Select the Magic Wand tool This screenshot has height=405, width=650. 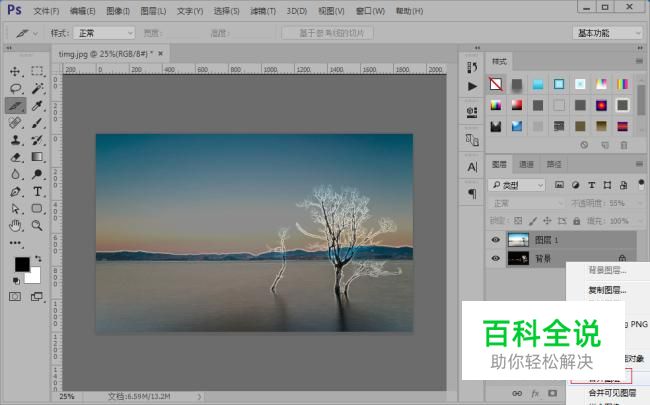click(37, 88)
